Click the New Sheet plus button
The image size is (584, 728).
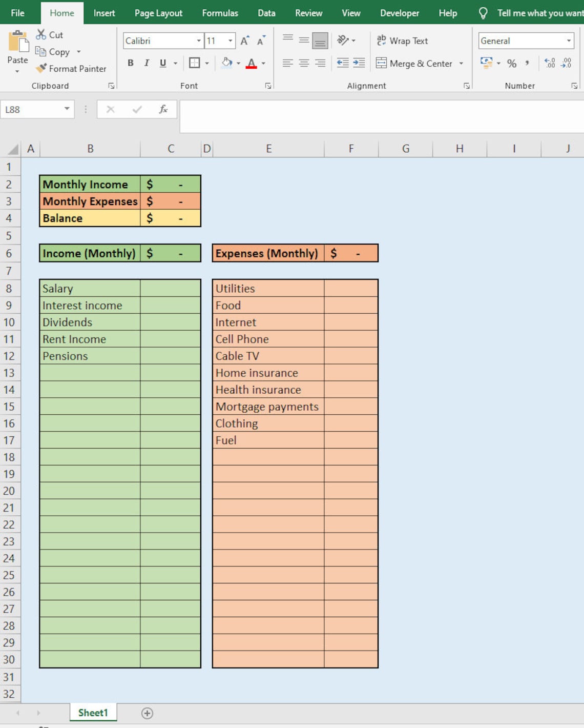(147, 713)
